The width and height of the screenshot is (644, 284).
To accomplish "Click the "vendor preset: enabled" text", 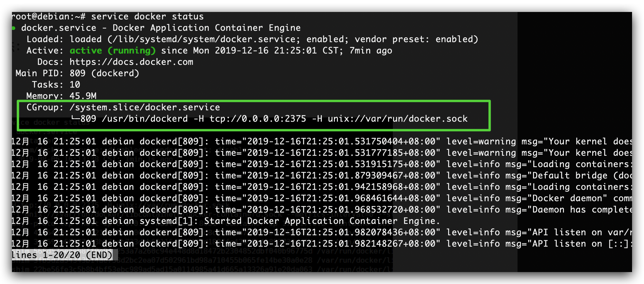I will pyautogui.click(x=416, y=39).
